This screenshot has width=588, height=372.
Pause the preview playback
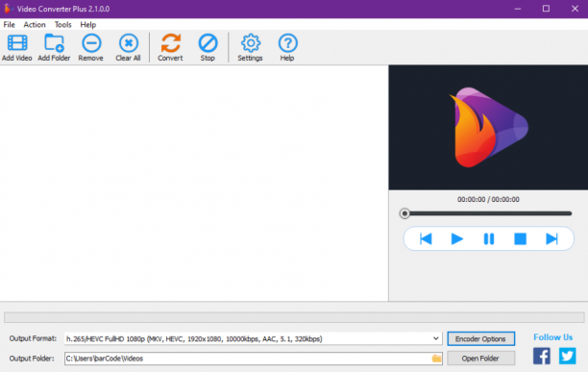[x=489, y=239]
